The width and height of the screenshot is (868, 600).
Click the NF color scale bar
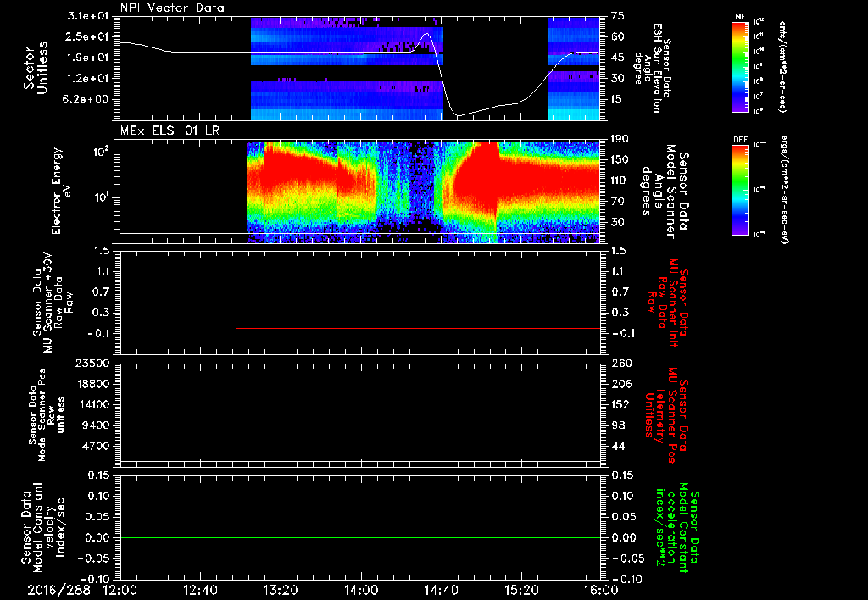coord(741,66)
